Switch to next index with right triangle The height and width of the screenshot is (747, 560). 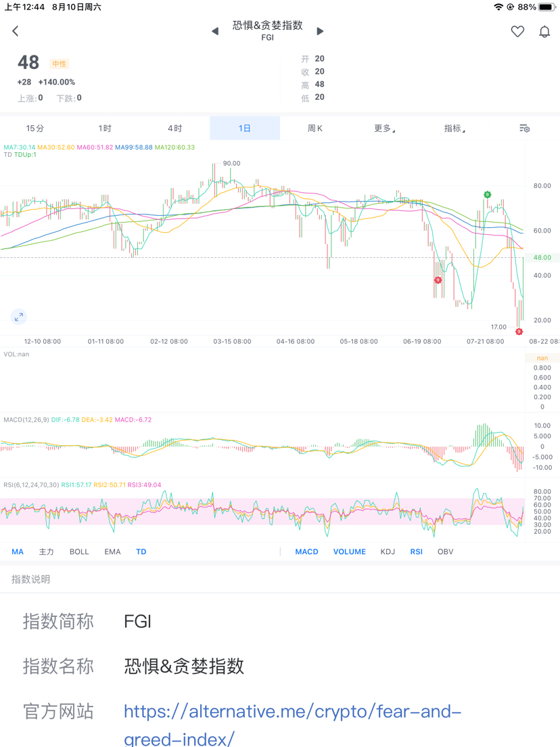(320, 31)
